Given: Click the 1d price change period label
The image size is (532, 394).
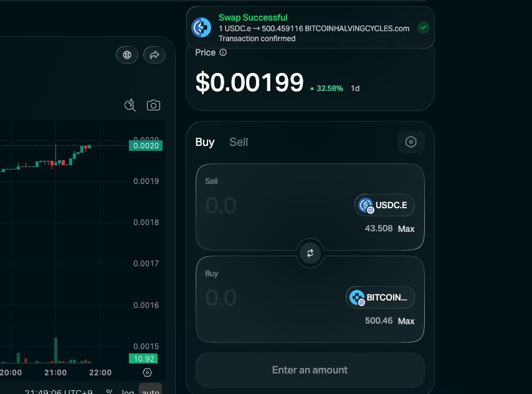Looking at the screenshot, I should [355, 89].
